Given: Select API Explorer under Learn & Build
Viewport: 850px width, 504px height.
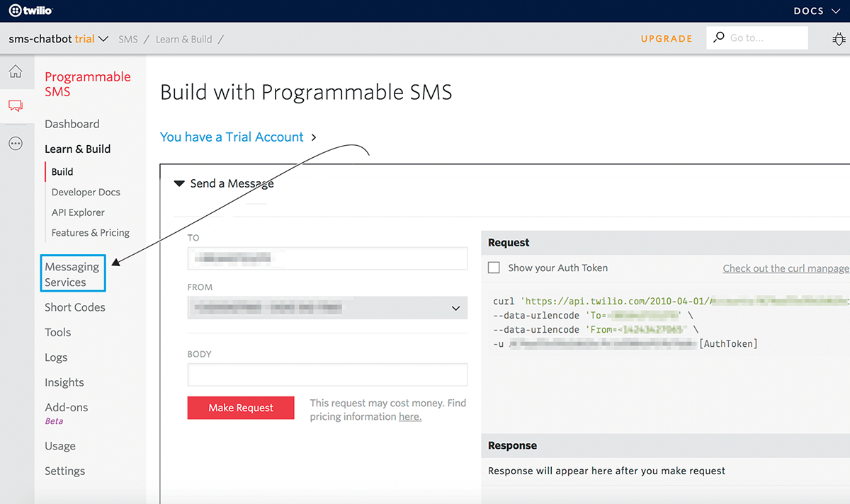Looking at the screenshot, I should pos(78,212).
